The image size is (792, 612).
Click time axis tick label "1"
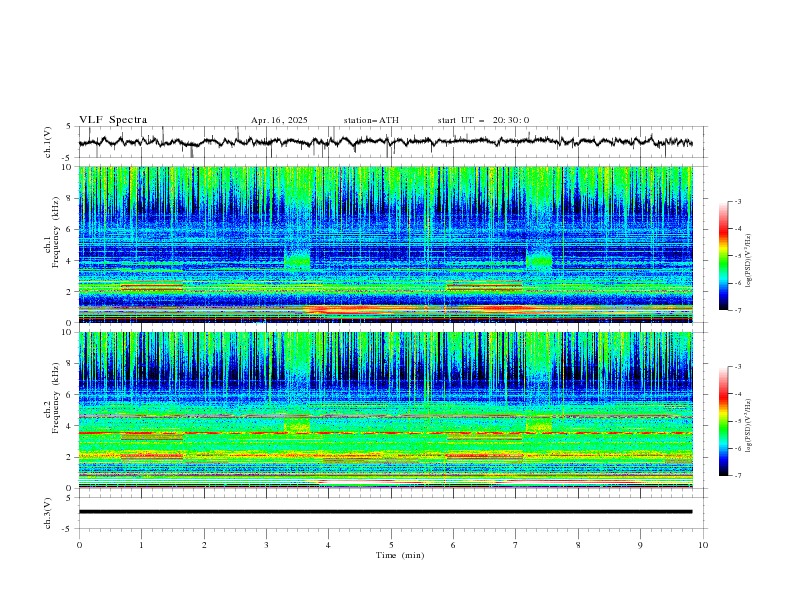coord(141,545)
